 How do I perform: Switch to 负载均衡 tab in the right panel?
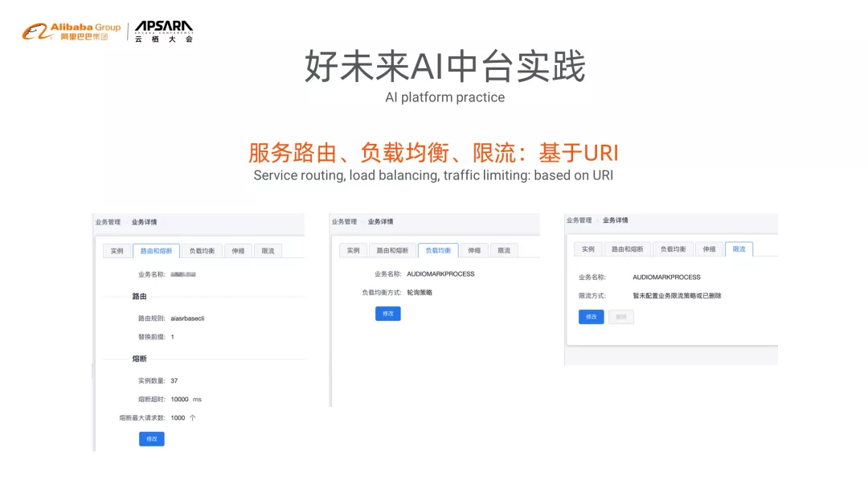click(674, 249)
